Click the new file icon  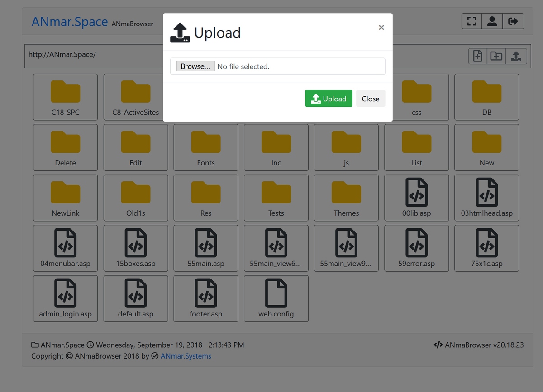(x=477, y=56)
